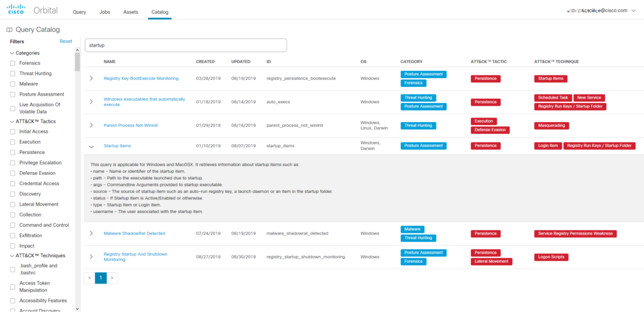Collapse the expanded Startup Items row
This screenshot has height=315, width=644.
click(x=91, y=146)
